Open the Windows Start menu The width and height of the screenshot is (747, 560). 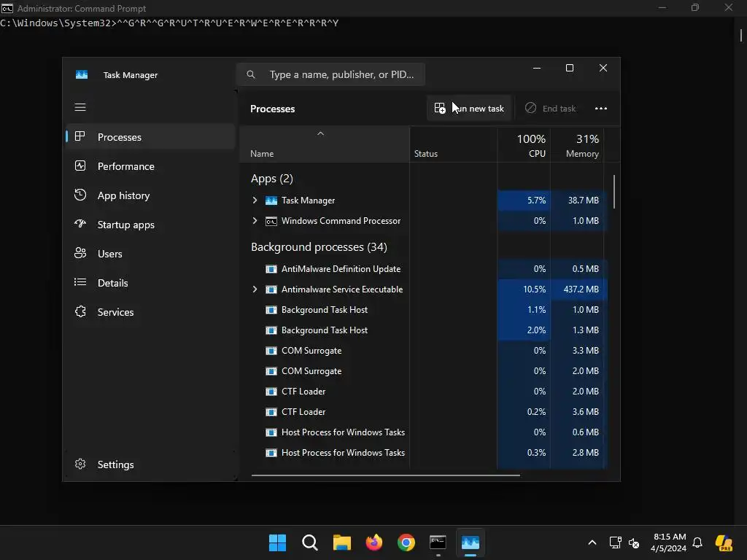(x=277, y=542)
